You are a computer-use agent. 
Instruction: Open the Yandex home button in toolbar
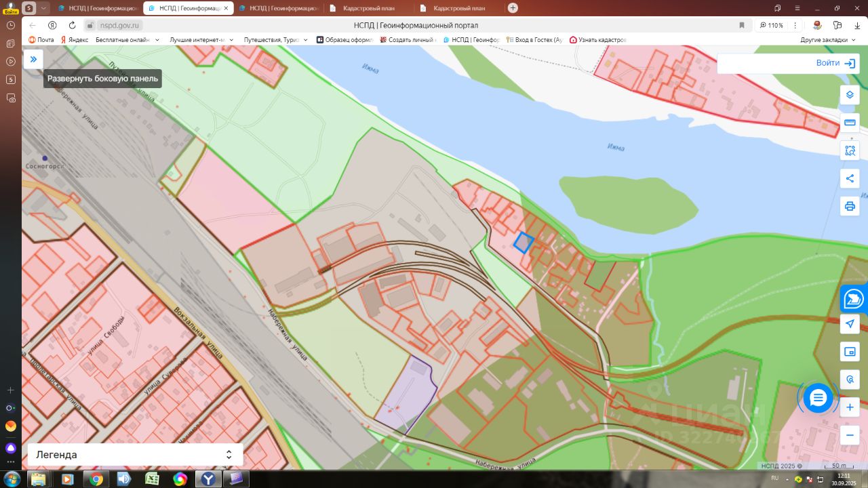[x=52, y=25]
